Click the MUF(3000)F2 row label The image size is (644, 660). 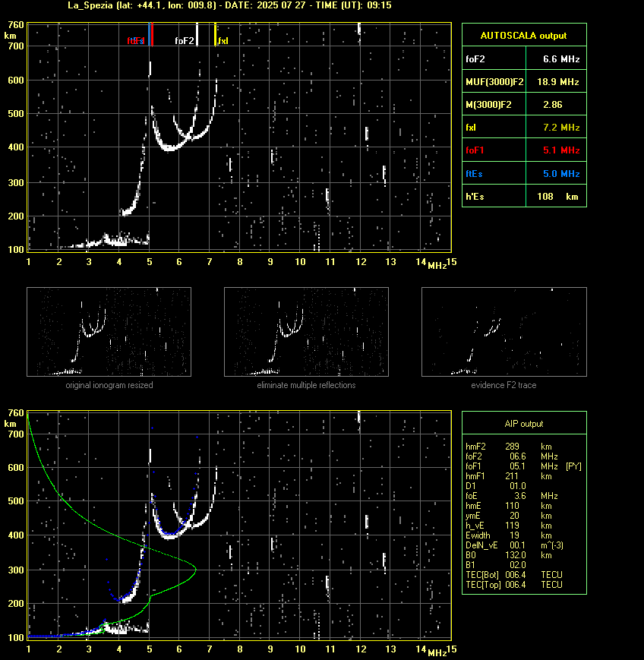coord(494,82)
